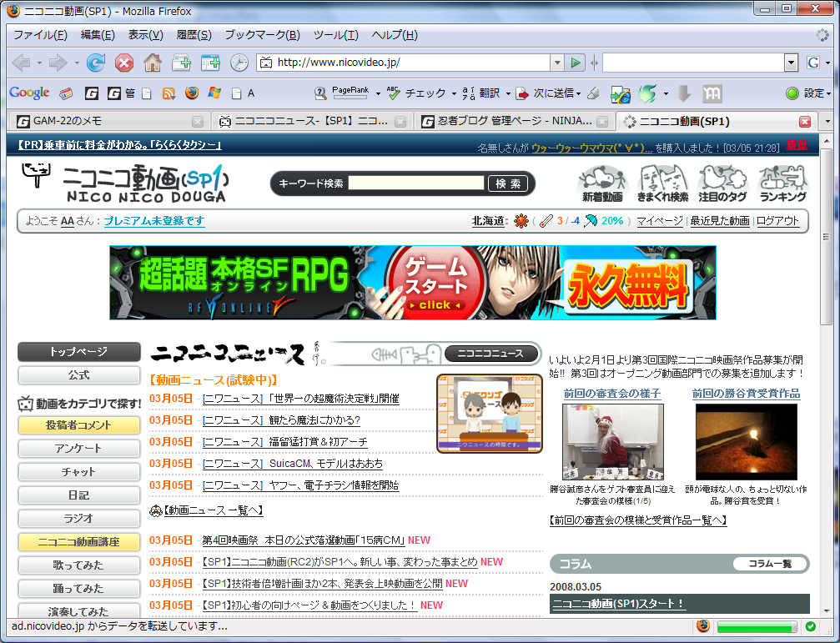Image resolution: width=840 pixels, height=643 pixels.
Task: Click the 次に送信 send-to button
Action: click(545, 93)
